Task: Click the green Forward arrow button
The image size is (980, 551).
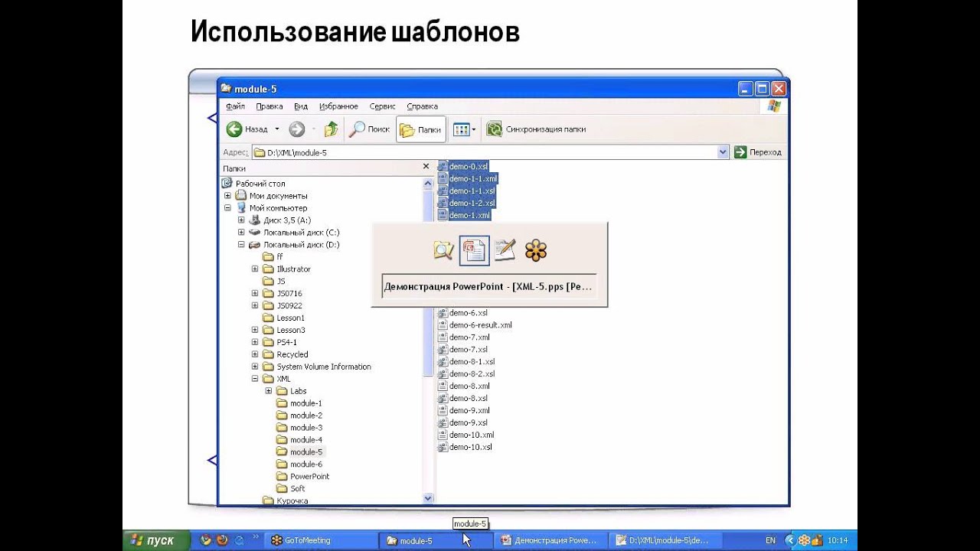Action: [297, 129]
